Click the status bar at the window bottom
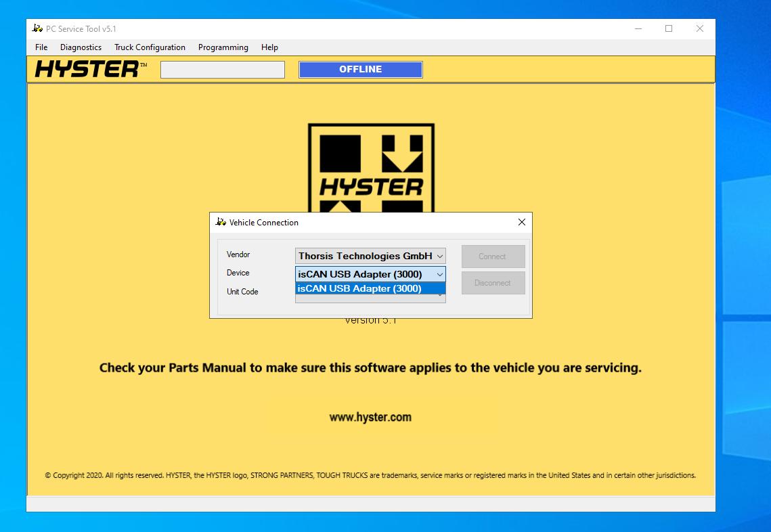Screen dimensions: 771x532 [x=370, y=504]
